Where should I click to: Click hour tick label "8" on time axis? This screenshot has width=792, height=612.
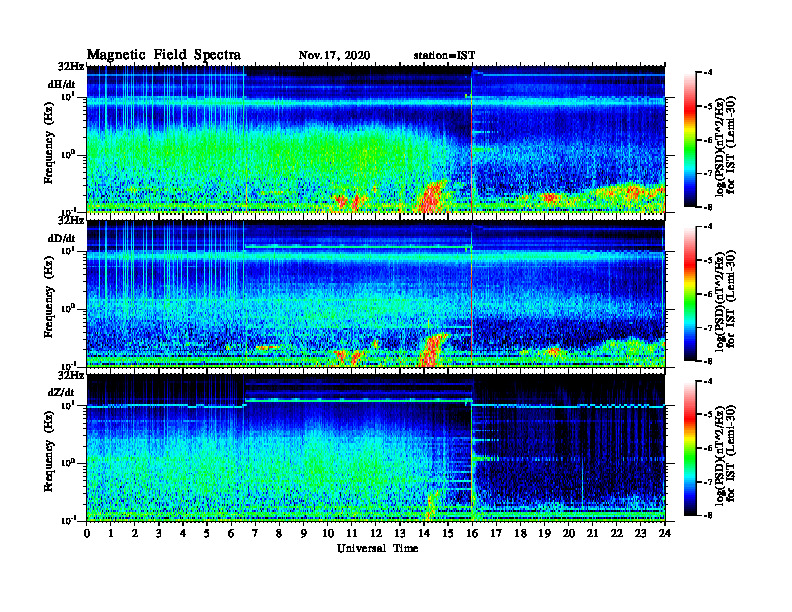pos(279,533)
